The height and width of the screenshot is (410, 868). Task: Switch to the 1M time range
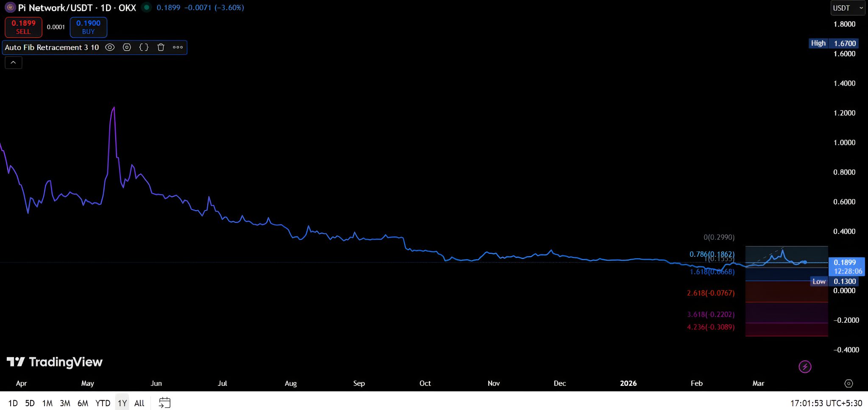(x=47, y=403)
